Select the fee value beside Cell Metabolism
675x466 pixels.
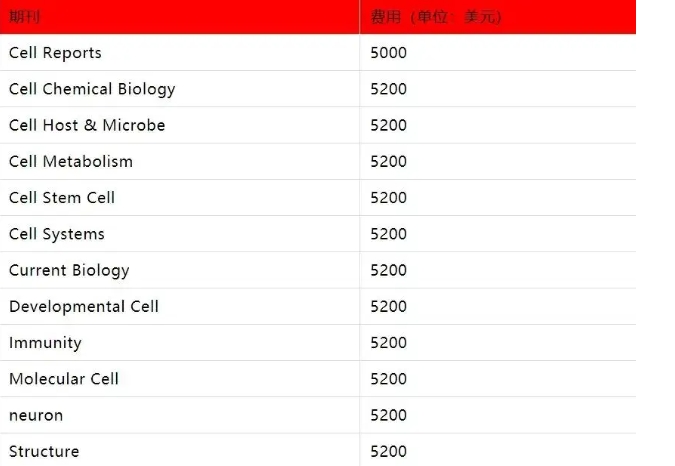coord(388,161)
